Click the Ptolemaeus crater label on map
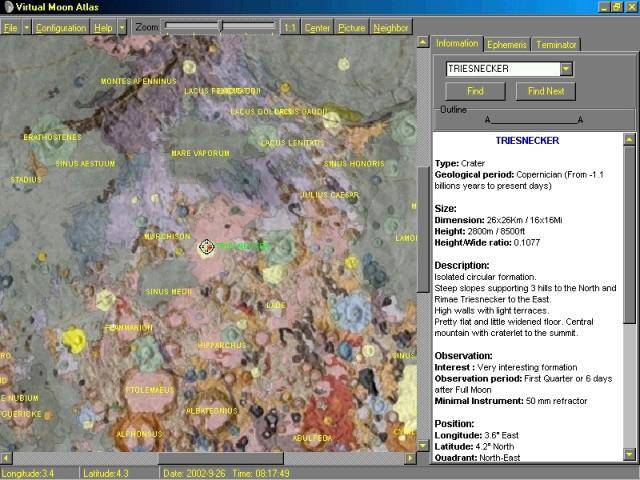This screenshot has width=640, height=480. click(x=149, y=390)
